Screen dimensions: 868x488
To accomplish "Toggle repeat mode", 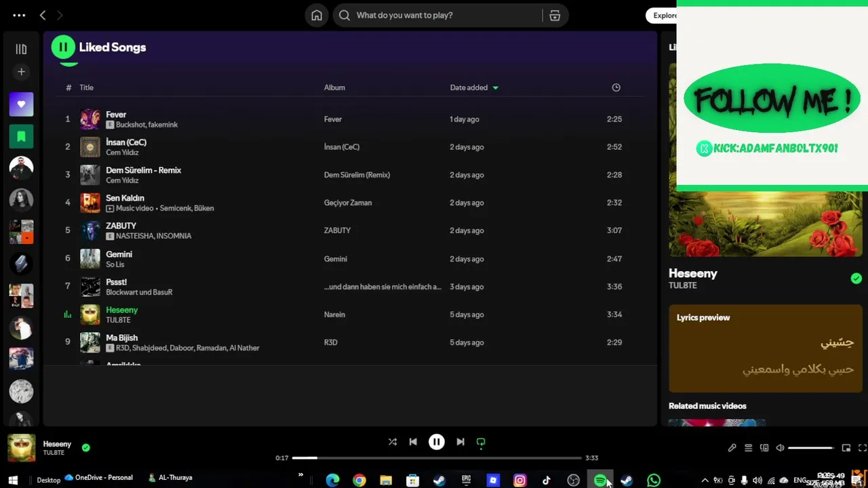I will pyautogui.click(x=481, y=442).
